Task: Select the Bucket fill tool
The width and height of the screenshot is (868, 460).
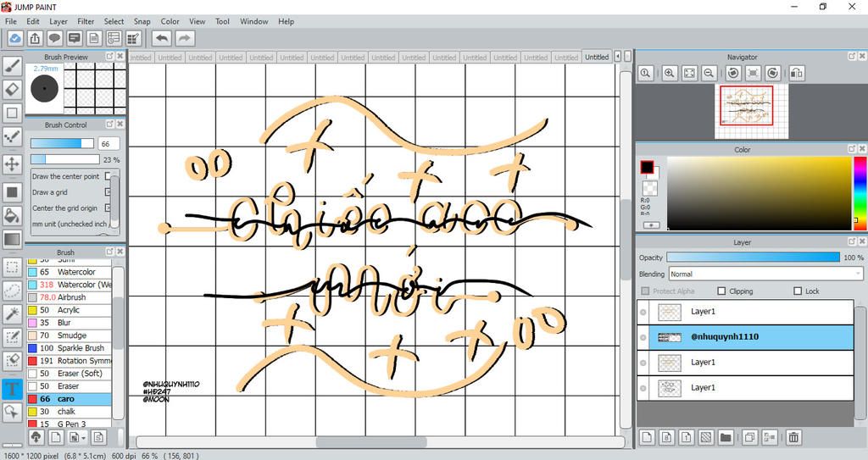Action: pyautogui.click(x=12, y=216)
